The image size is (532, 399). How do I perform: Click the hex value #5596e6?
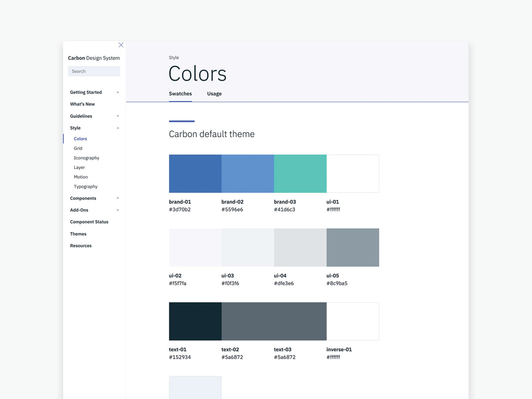click(x=232, y=210)
